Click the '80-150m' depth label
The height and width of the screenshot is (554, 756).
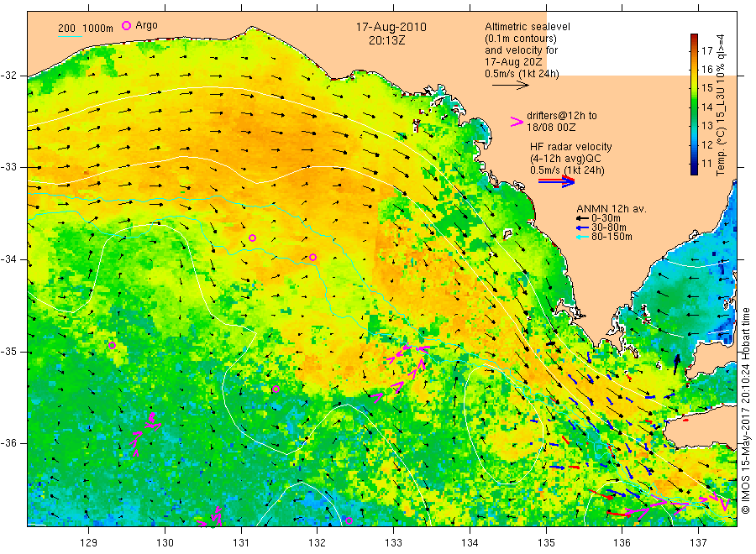(612, 237)
